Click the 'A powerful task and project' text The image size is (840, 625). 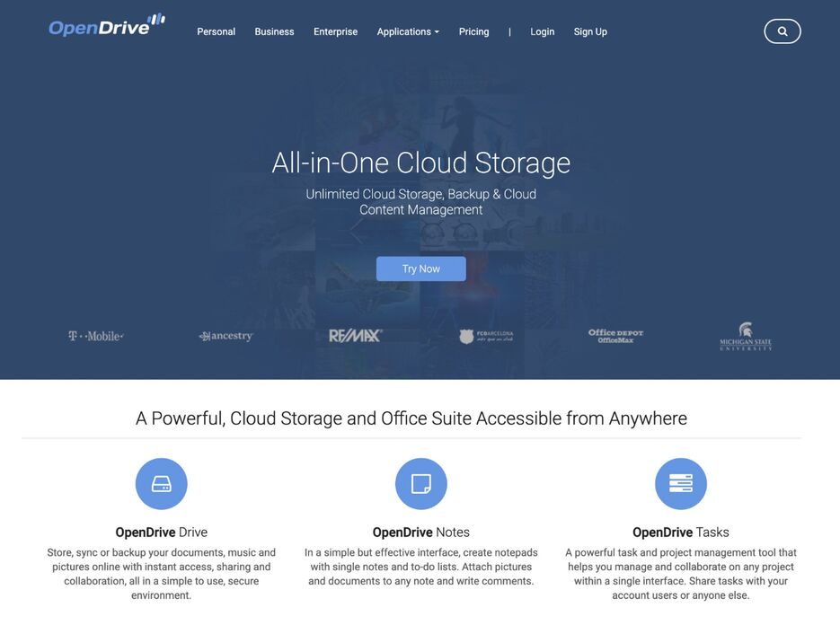(x=681, y=574)
